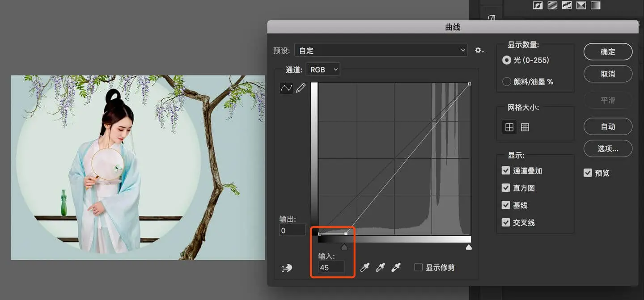Click the 显示数量: label

coord(523,45)
